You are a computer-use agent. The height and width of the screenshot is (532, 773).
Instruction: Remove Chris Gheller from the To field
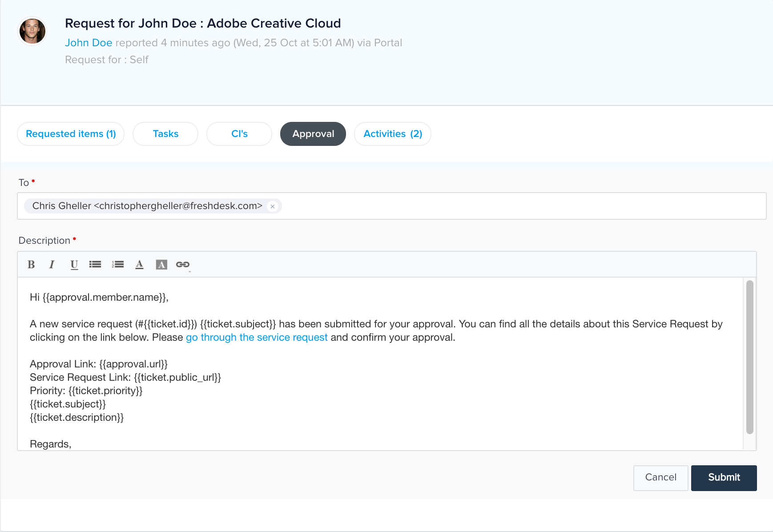(x=273, y=206)
